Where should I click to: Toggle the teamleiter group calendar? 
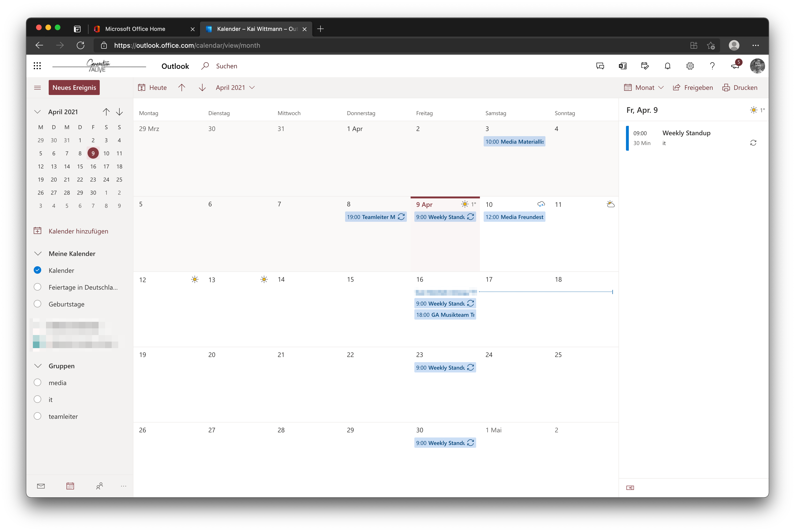coord(37,416)
